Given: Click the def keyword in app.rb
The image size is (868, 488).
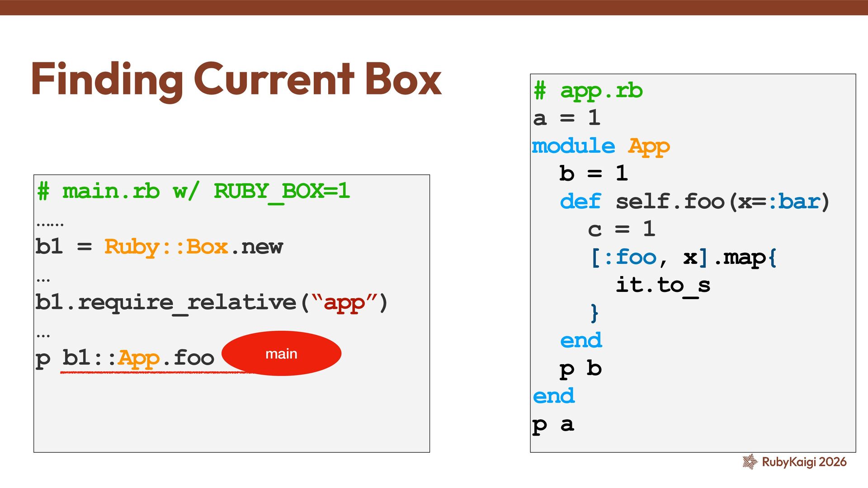Looking at the screenshot, I should click(580, 202).
